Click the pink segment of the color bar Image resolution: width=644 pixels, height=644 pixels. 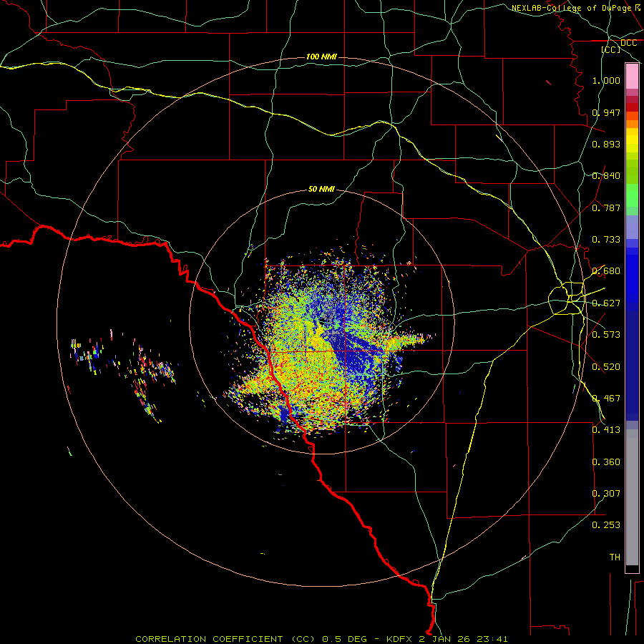(x=632, y=77)
